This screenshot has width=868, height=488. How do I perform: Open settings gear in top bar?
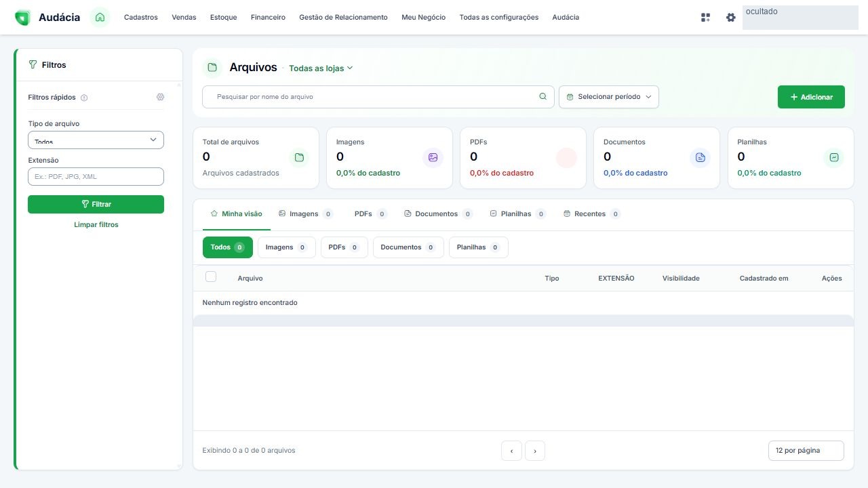tap(730, 18)
